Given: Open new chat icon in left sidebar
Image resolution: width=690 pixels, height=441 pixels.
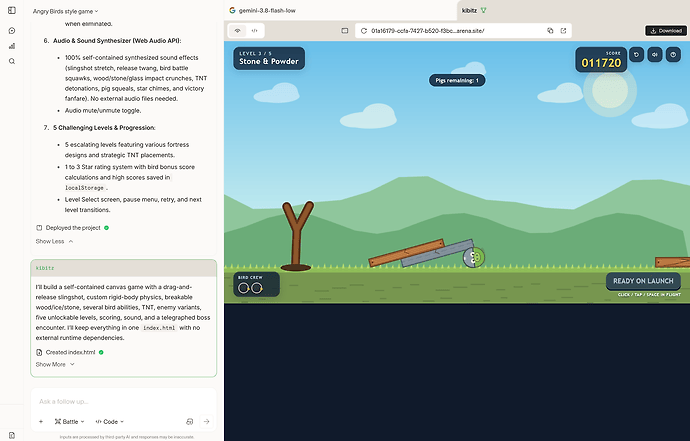Looking at the screenshot, I should [x=12, y=30].
